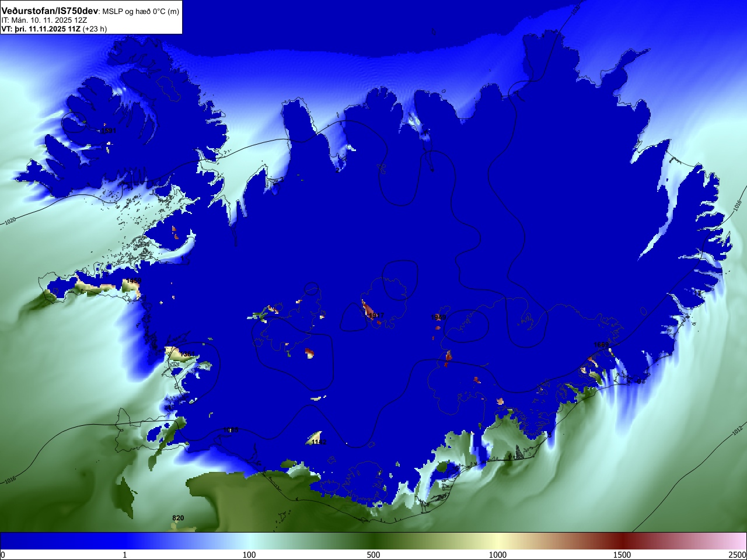Click the colorbar label 1500
The width and height of the screenshot is (747, 560).
(622, 555)
